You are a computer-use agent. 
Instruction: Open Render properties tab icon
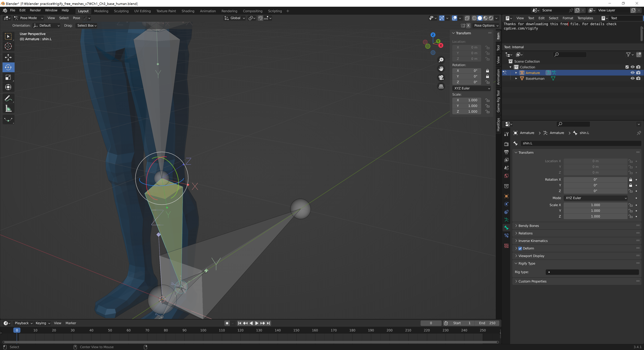(x=506, y=144)
